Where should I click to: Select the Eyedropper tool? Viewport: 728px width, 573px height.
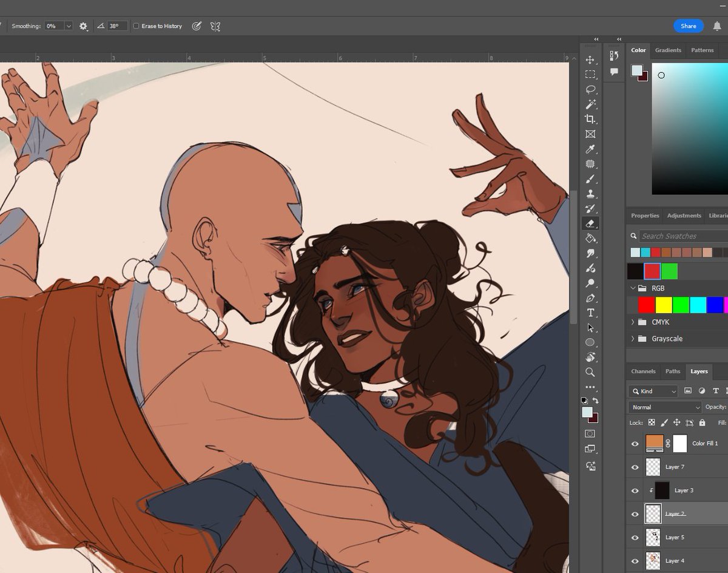[590, 149]
